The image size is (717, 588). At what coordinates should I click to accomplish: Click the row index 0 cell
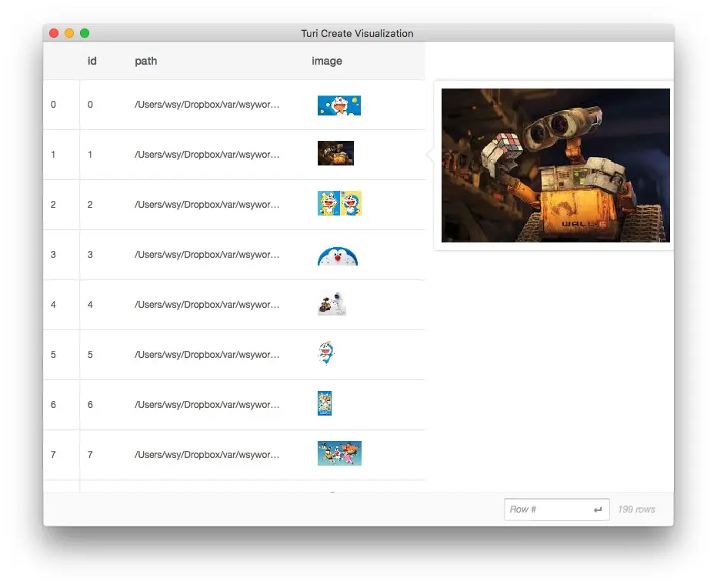tap(54, 105)
